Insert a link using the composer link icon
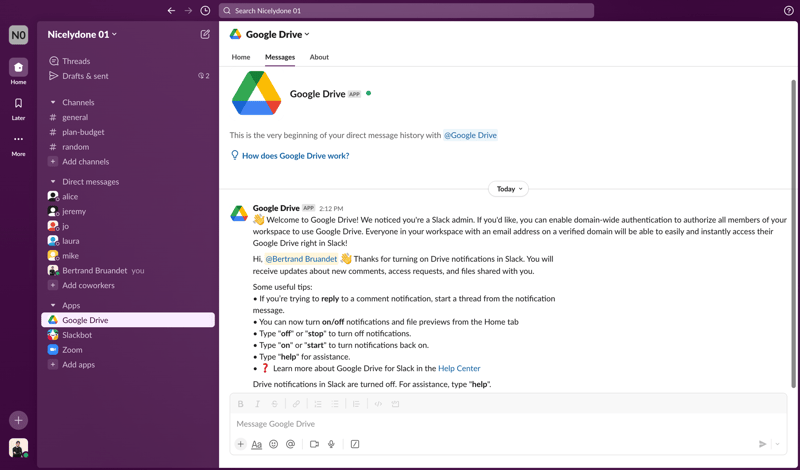 296,404
